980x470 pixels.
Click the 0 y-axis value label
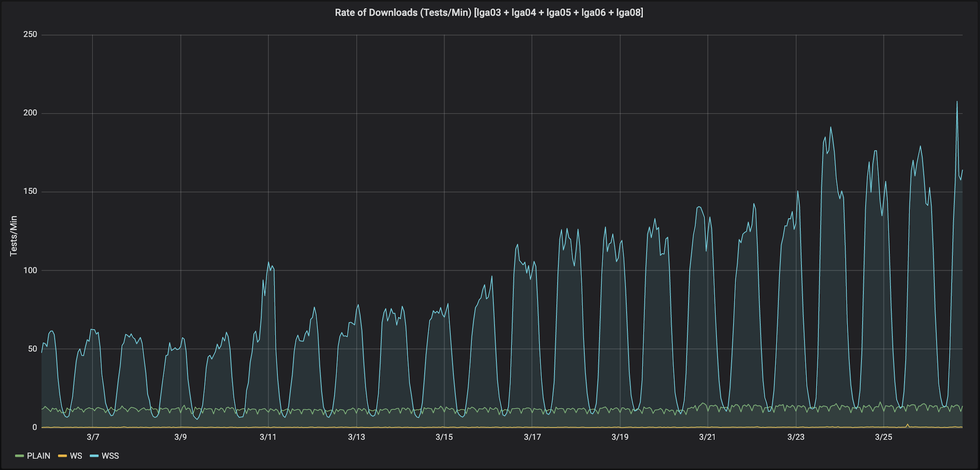[x=35, y=427]
